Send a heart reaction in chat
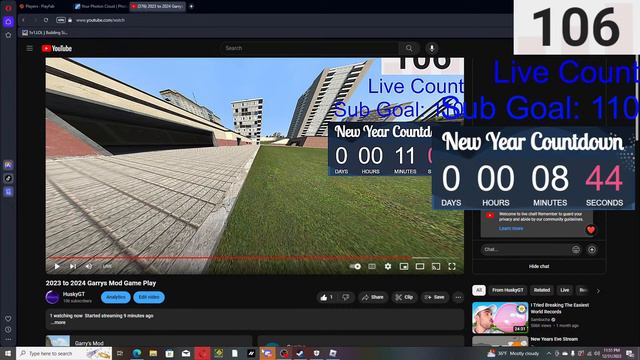Screen dimensions: 640x360 pos(591,230)
